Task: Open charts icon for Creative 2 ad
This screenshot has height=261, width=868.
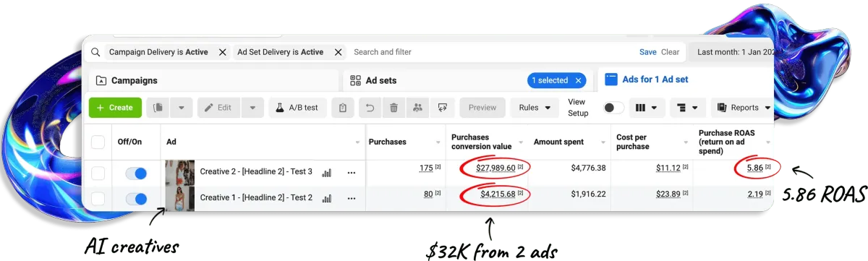Action: click(326, 173)
